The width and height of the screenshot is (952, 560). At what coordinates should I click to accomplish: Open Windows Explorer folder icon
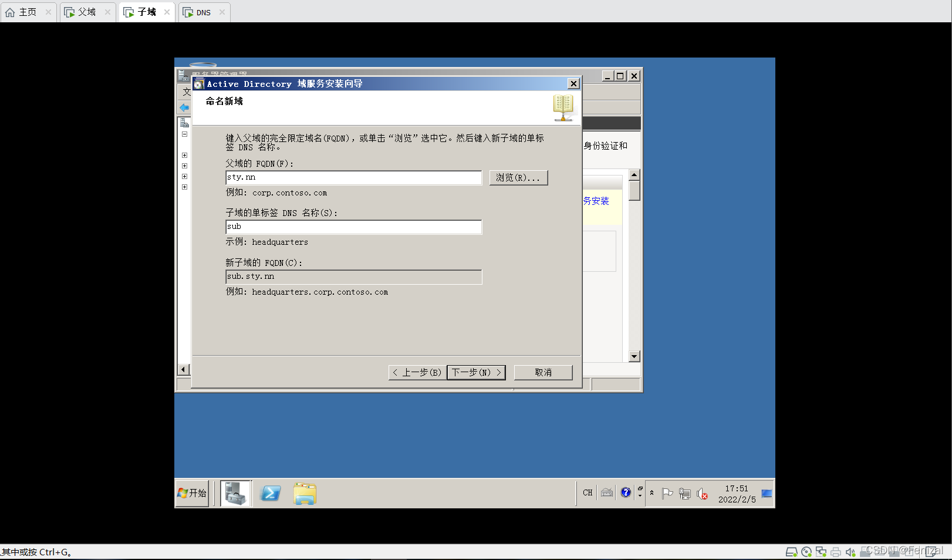(x=305, y=494)
